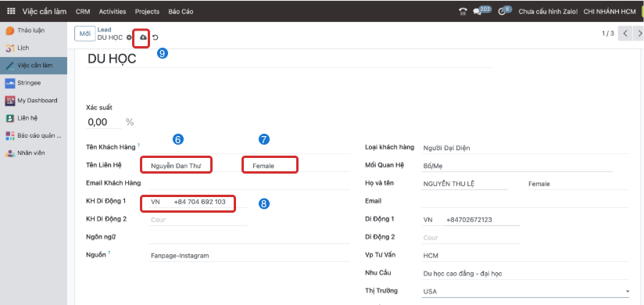Open Projects menu

click(x=147, y=12)
